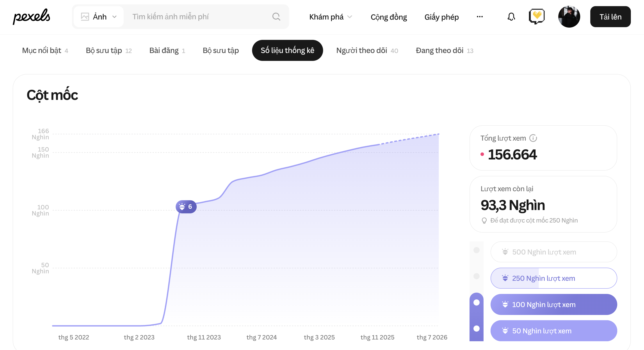The height and width of the screenshot is (350, 644).
Task: Click info icon next to Tổng lượt xem
Action: pos(533,138)
